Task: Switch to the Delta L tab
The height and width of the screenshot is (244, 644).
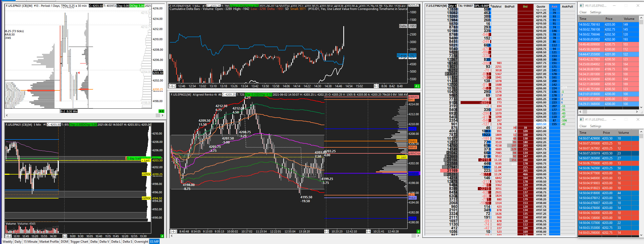Action: click(x=116, y=241)
